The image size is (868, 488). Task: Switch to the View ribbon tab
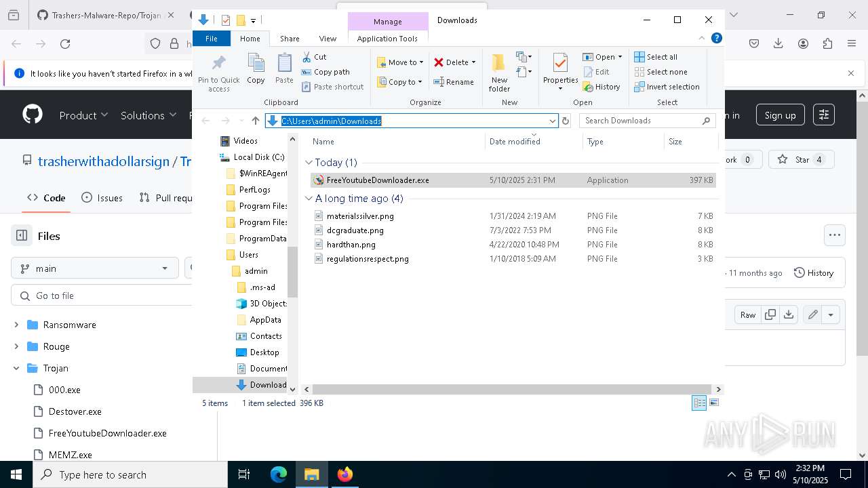point(328,39)
